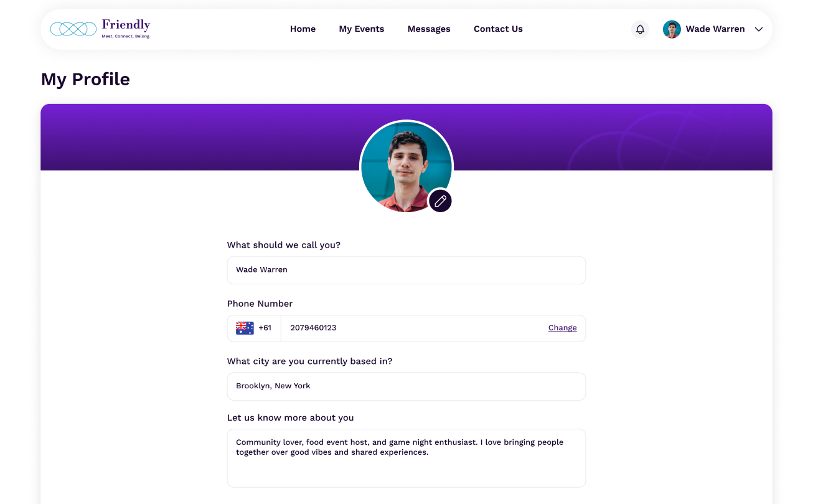Click the Friendly infinity logo icon

click(73, 29)
